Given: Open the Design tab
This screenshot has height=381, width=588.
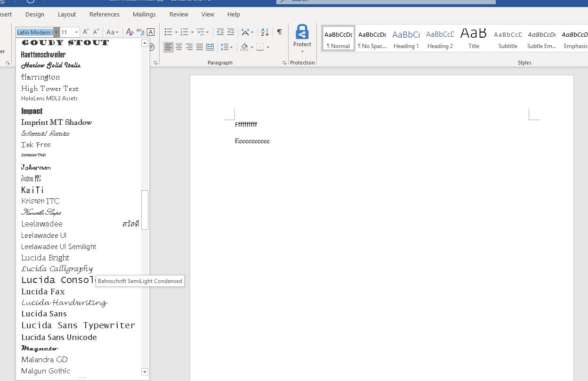Looking at the screenshot, I should point(35,15).
